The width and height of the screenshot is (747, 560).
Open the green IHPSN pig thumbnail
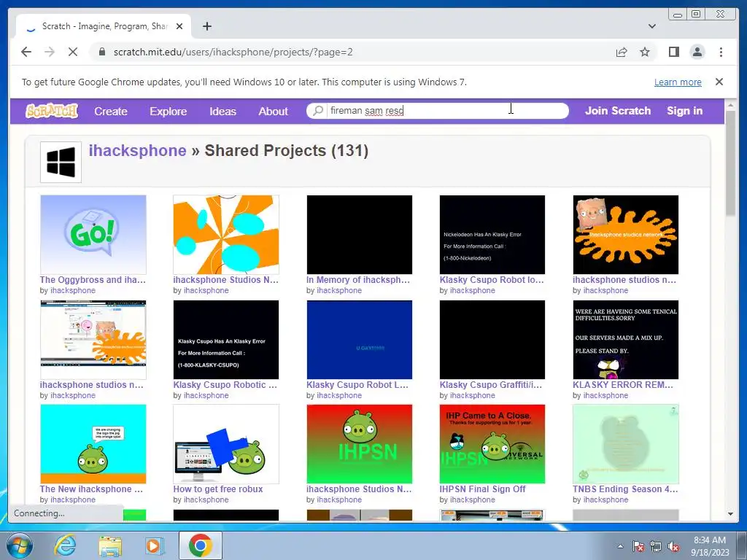tap(359, 444)
